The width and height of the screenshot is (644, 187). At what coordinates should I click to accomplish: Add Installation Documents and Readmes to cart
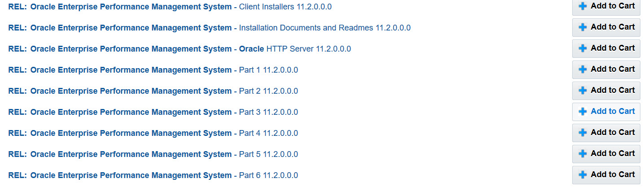pyautogui.click(x=606, y=27)
